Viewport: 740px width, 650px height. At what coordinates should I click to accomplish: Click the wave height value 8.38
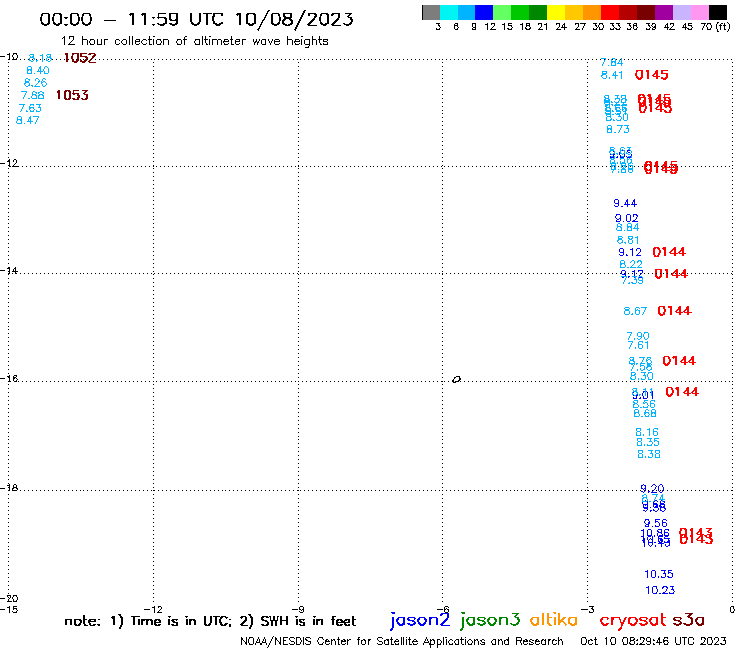pos(649,454)
